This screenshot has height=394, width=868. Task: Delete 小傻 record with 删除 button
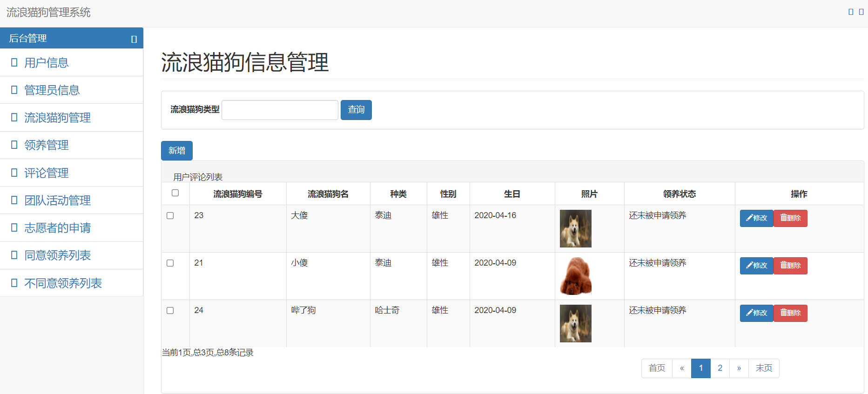pos(790,266)
